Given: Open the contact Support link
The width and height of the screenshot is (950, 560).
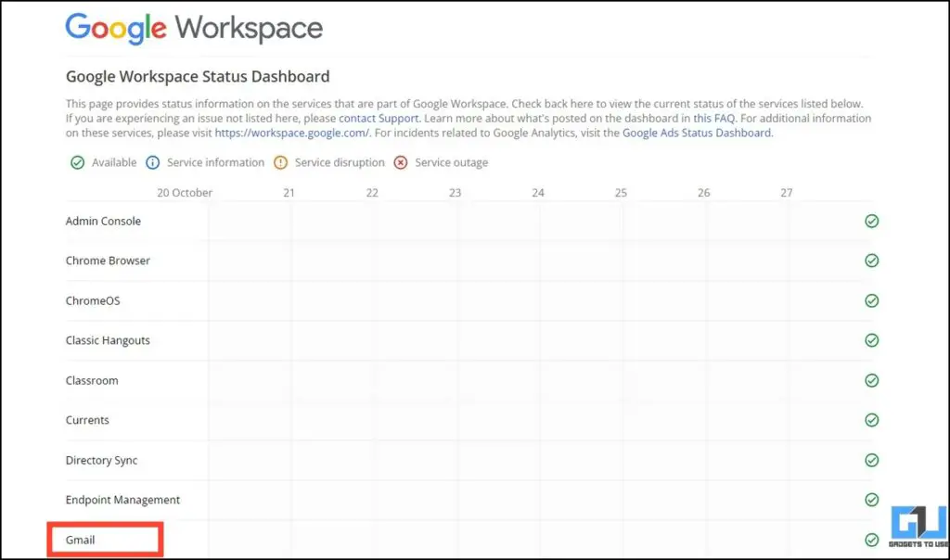Looking at the screenshot, I should [378, 118].
